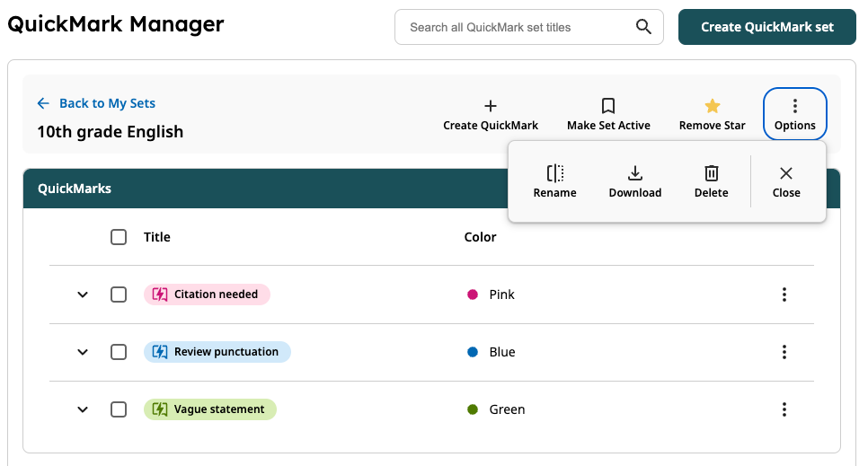Screen dimensions: 868x466
Task: Click the blue color dot
Action: pyautogui.click(x=473, y=352)
